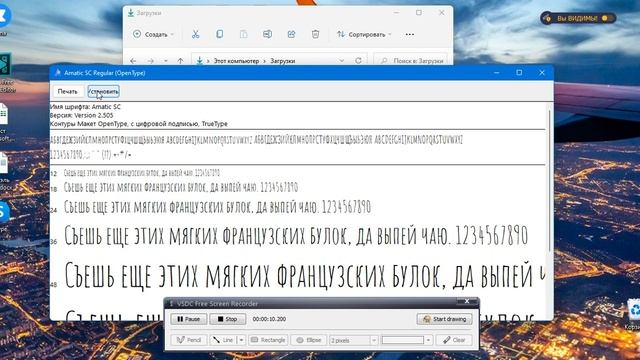Click the Загрузки window title download icon
This screenshot has height=360, width=640.
(x=131, y=13)
